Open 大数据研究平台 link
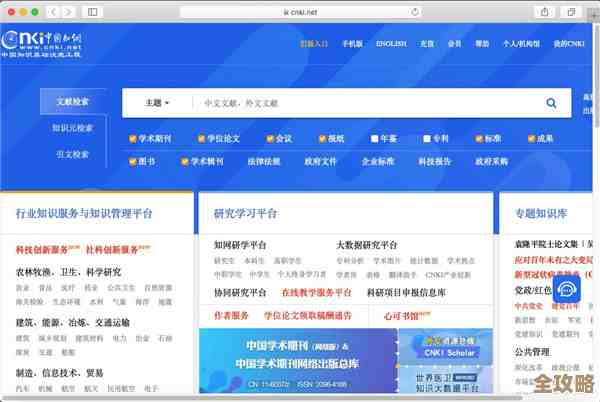Image resolution: width=600 pixels, height=402 pixels. (x=367, y=245)
